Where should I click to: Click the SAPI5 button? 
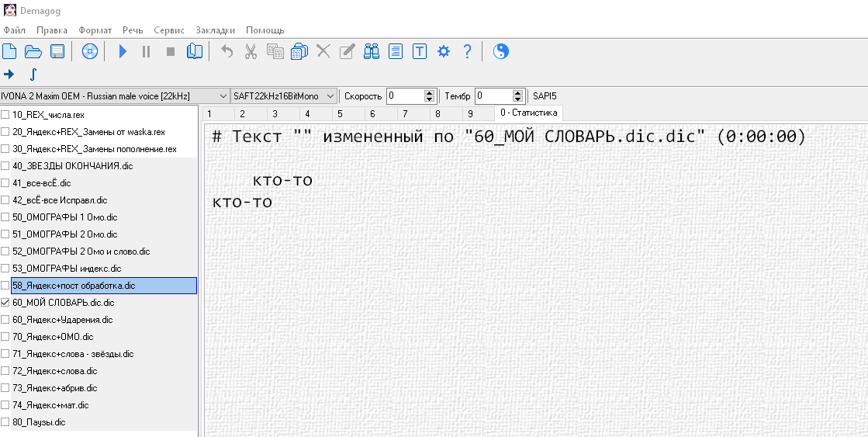545,96
